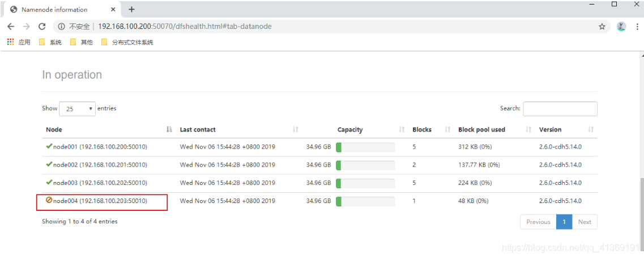The width and height of the screenshot is (644, 258).
Task: Click node002's last contact timestamp
Action: [228, 164]
